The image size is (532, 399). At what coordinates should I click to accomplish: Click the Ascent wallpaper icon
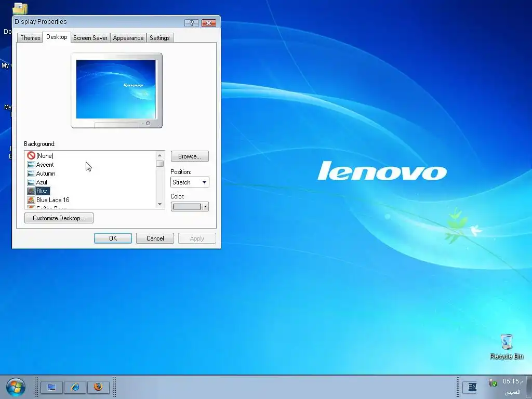(x=31, y=165)
